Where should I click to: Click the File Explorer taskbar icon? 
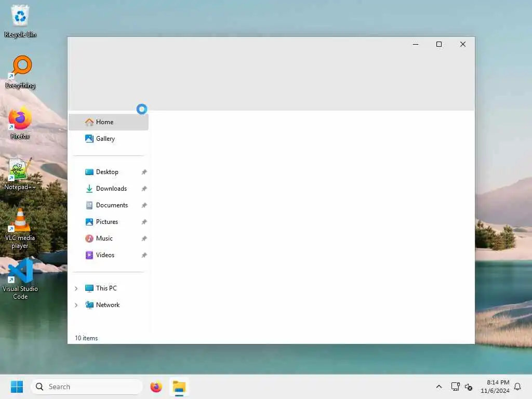coord(179,387)
